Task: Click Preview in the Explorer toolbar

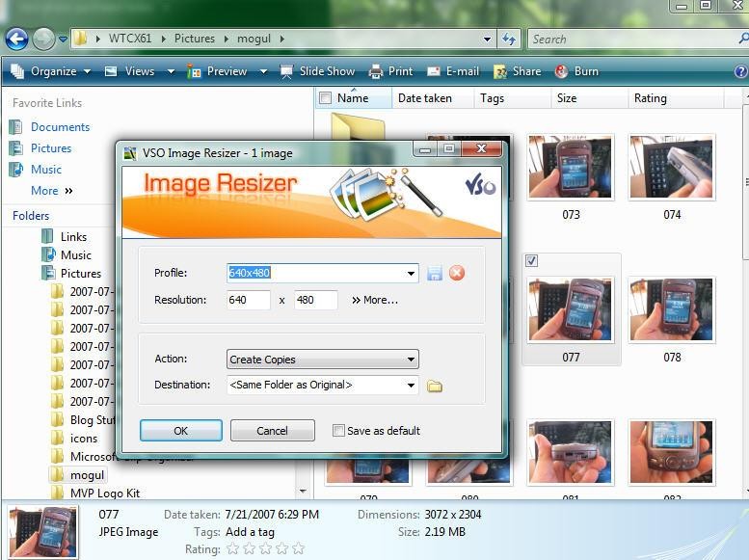Action: (217, 71)
